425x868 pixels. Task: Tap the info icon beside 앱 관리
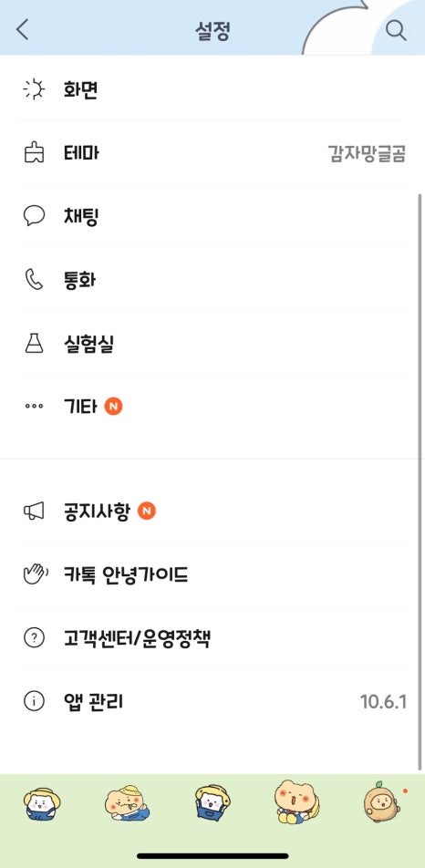tap(34, 702)
